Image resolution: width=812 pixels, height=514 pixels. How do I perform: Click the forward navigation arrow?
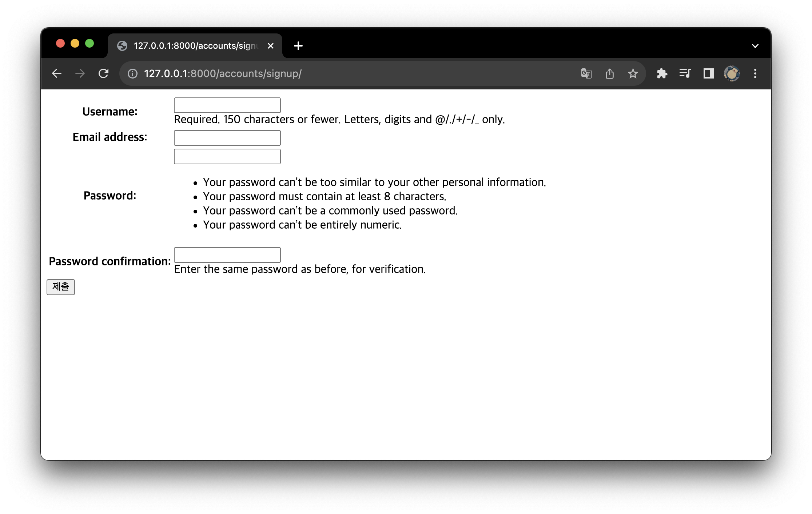click(x=80, y=74)
